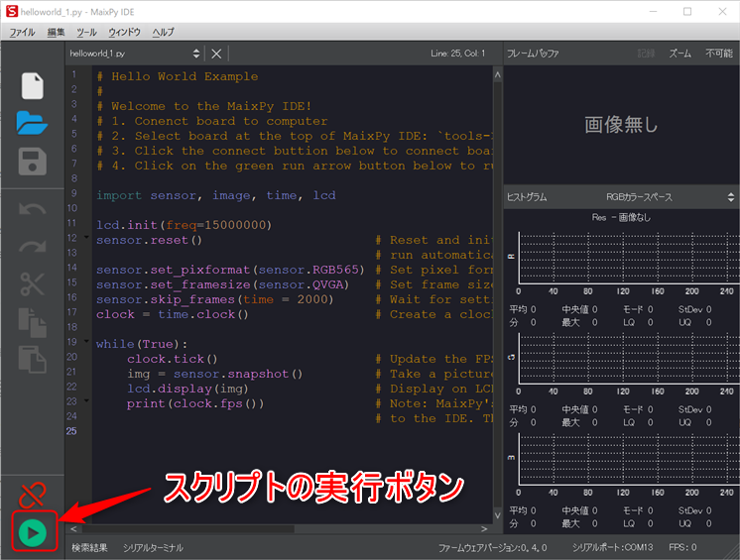Viewport: 740px width, 560px height.
Task: Run the script with the green play button
Action: 33,532
